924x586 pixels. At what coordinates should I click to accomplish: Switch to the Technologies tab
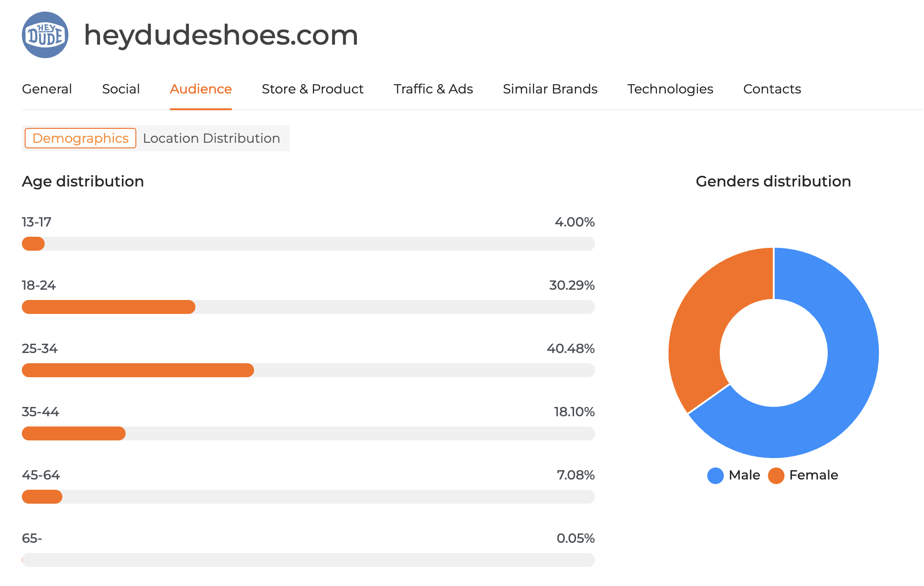click(670, 89)
